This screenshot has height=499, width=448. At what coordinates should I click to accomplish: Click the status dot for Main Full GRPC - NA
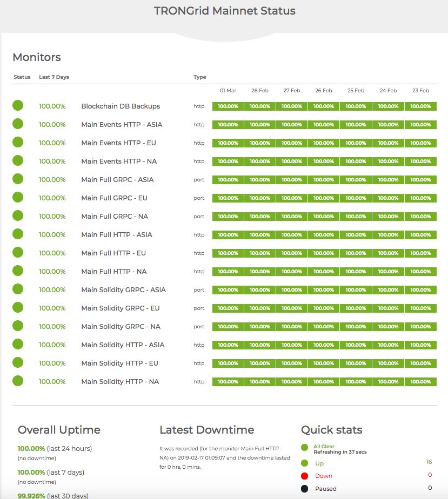coord(18,215)
